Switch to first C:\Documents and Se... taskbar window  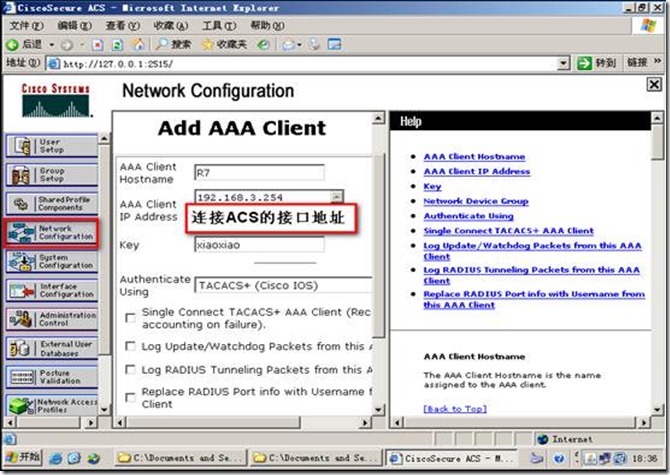coord(181,458)
